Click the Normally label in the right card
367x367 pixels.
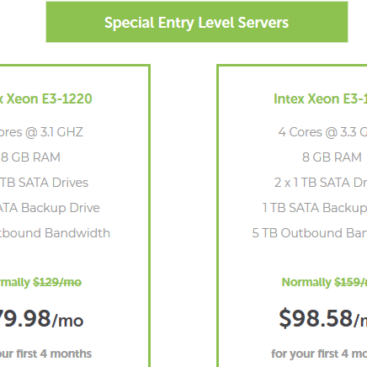(x=306, y=282)
